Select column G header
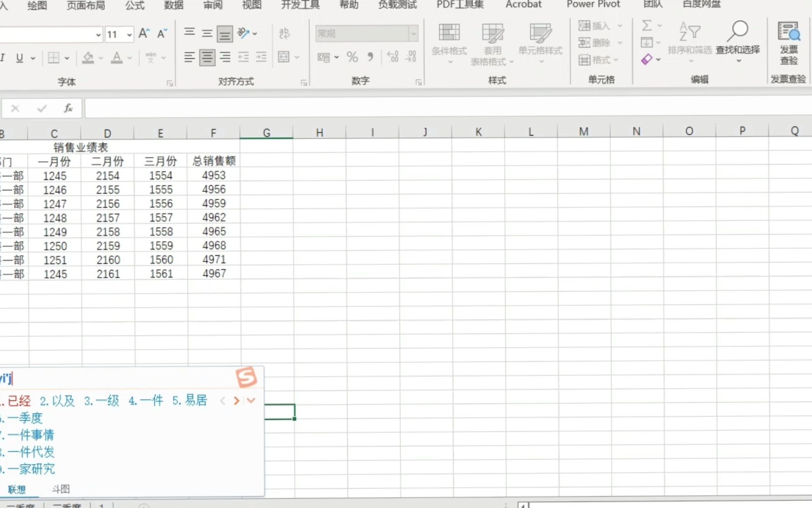Image resolution: width=812 pixels, height=508 pixels. (x=266, y=132)
